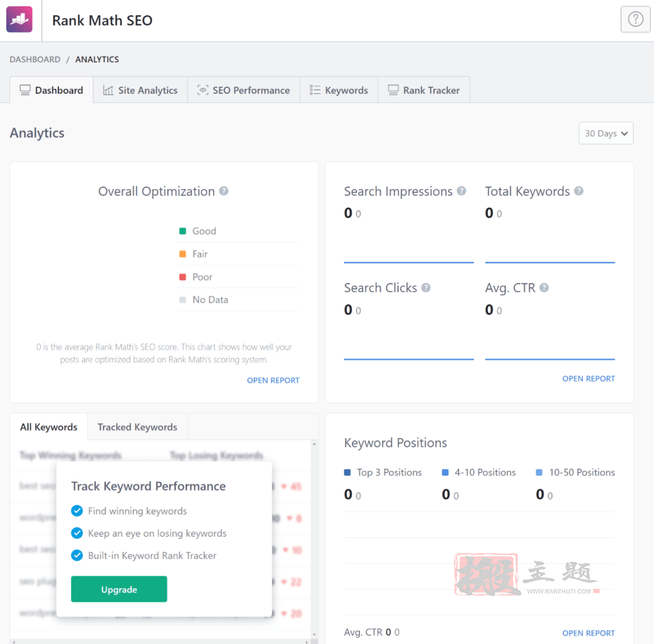Click the Keep an eye on losing keywords checkmark
654x644 pixels.
pyautogui.click(x=77, y=533)
